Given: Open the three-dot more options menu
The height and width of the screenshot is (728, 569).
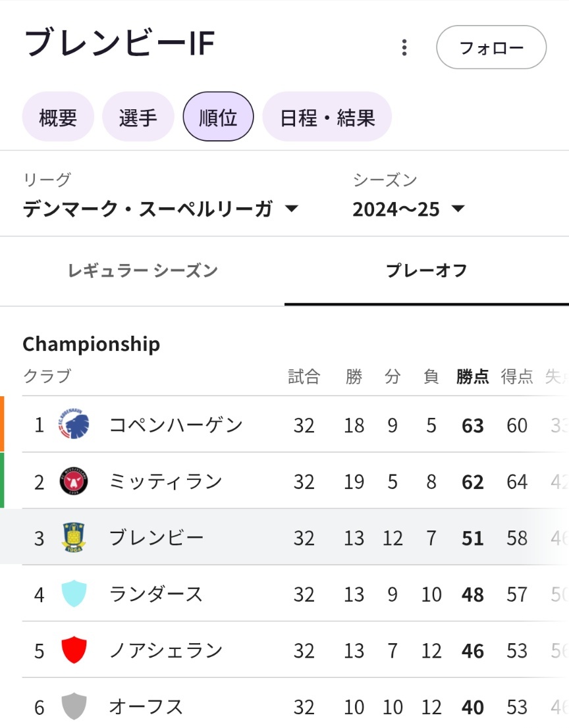Looking at the screenshot, I should (x=404, y=47).
